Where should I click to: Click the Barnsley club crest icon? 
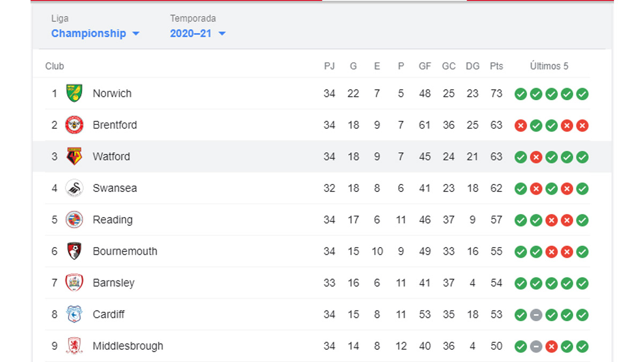coord(74,283)
